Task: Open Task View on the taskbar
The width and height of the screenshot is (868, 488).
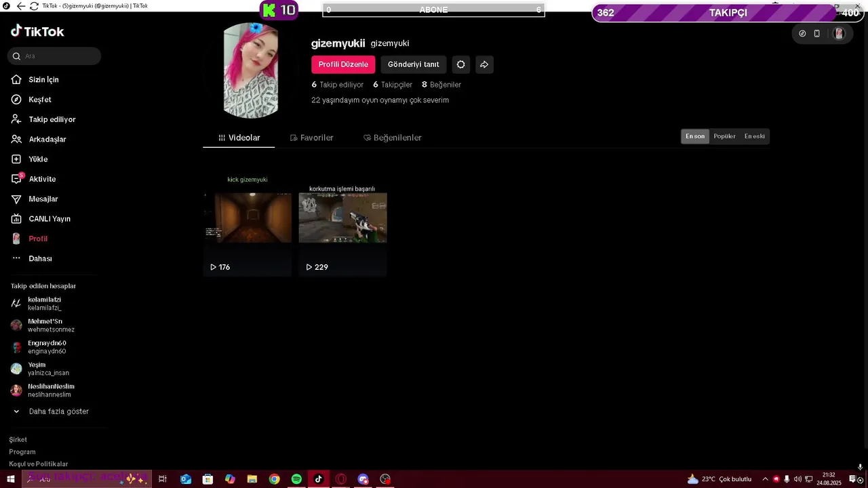Action: click(x=163, y=479)
